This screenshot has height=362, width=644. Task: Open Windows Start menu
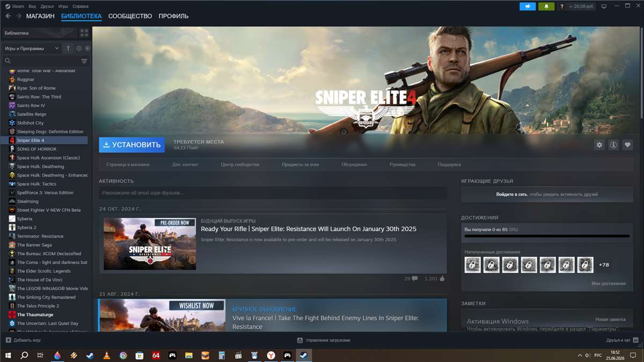click(8, 355)
